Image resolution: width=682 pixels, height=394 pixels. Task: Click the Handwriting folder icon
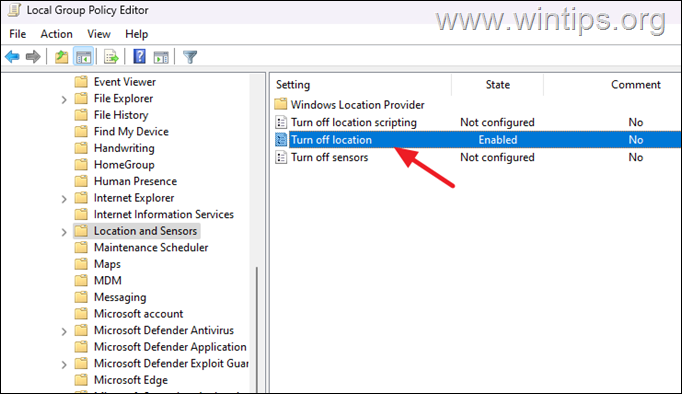tap(81, 148)
